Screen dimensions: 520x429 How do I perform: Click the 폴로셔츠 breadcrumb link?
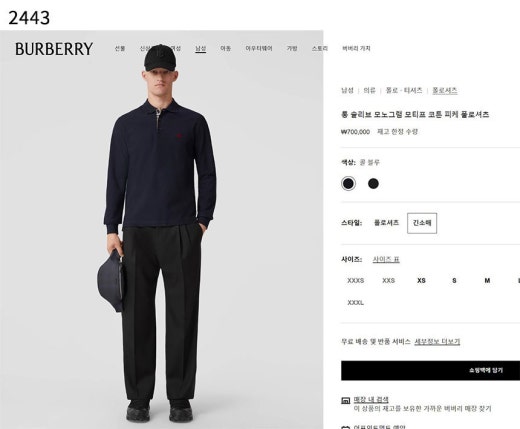[x=445, y=90]
